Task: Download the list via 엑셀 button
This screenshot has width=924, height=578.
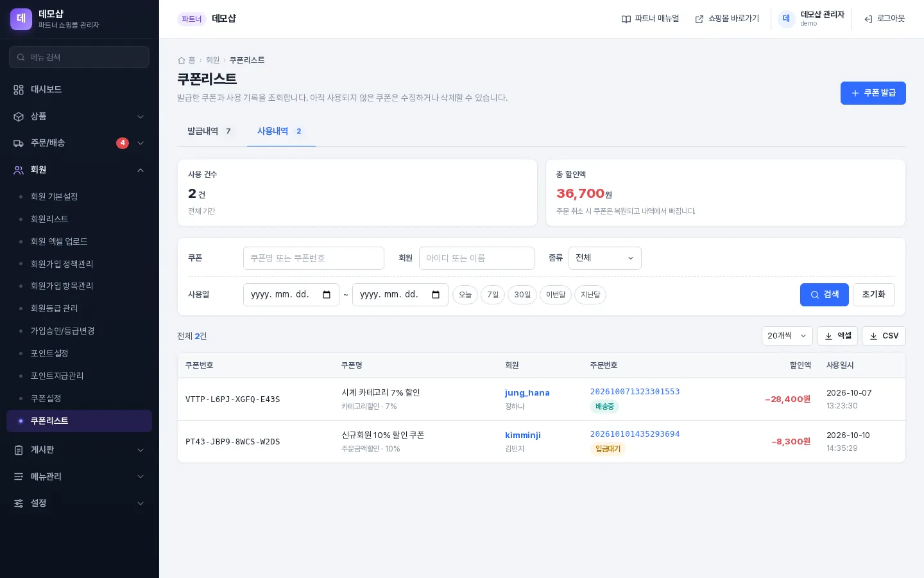Action: coord(837,336)
